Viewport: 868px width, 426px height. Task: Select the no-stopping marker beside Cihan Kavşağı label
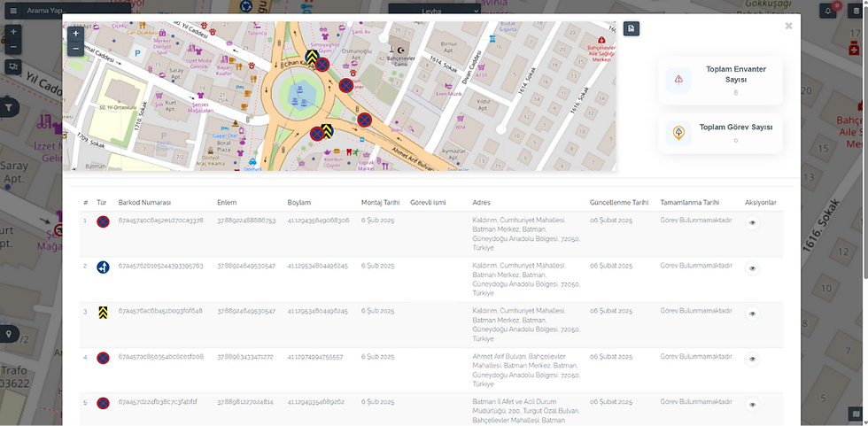click(322, 65)
